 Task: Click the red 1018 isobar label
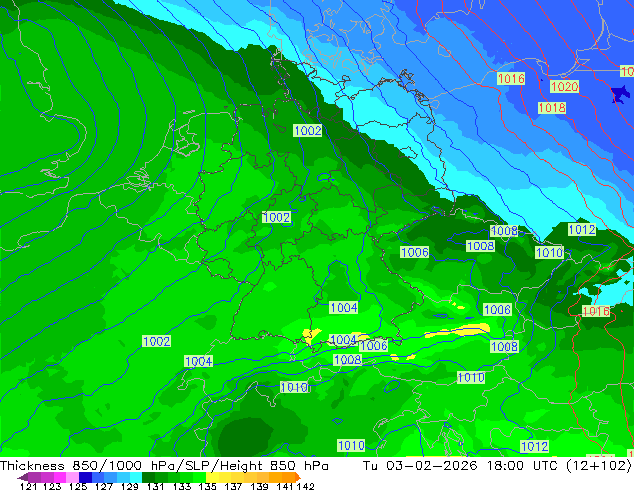point(552,108)
